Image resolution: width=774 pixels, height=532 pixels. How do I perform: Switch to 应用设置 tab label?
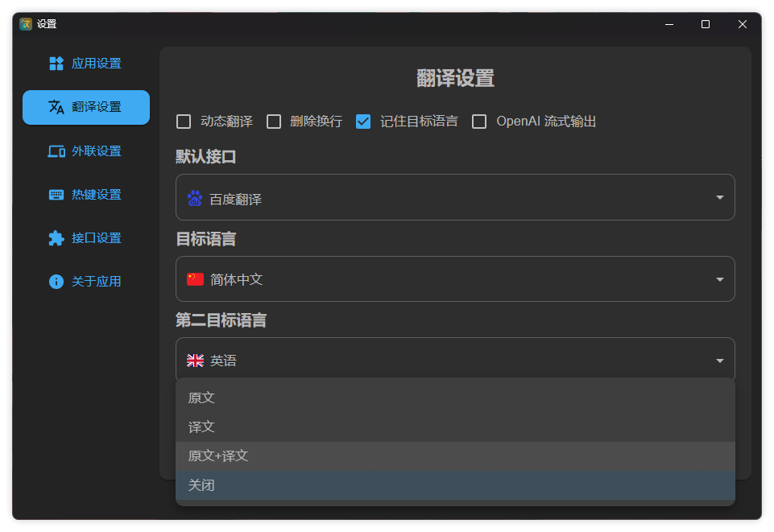[x=97, y=64]
